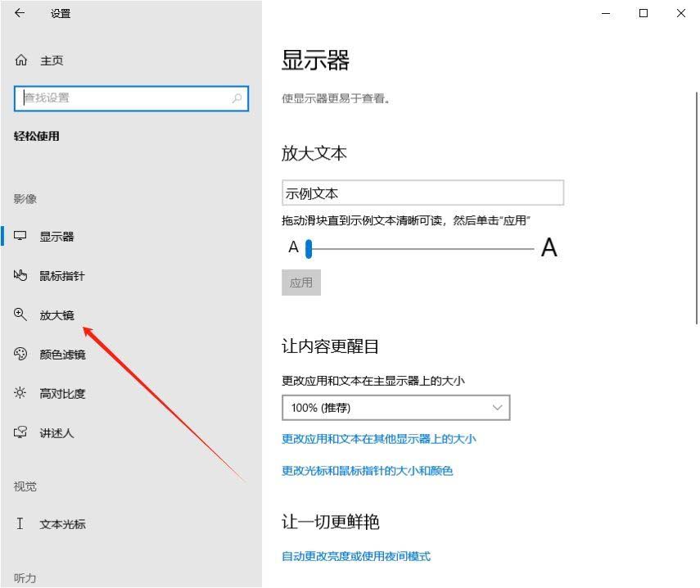Click the mouse pointer icon for 鼠标指针
Viewport: 700px width, 588px height.
(20, 276)
